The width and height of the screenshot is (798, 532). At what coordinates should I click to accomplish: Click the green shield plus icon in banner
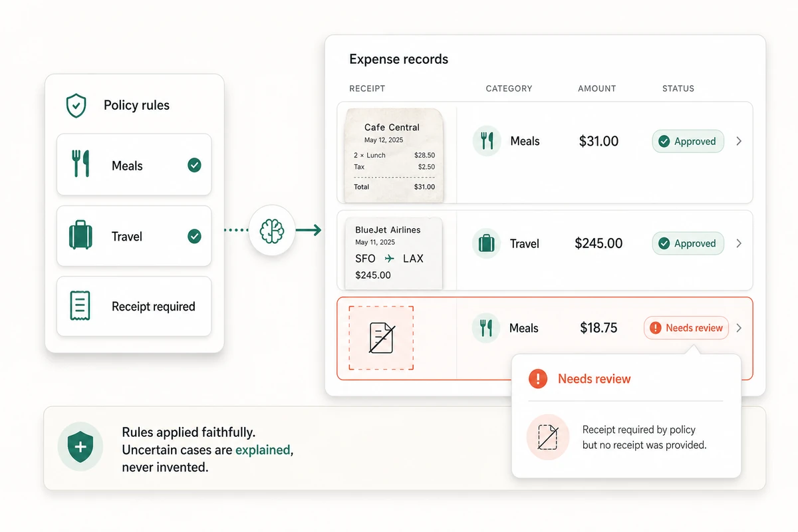tap(80, 448)
